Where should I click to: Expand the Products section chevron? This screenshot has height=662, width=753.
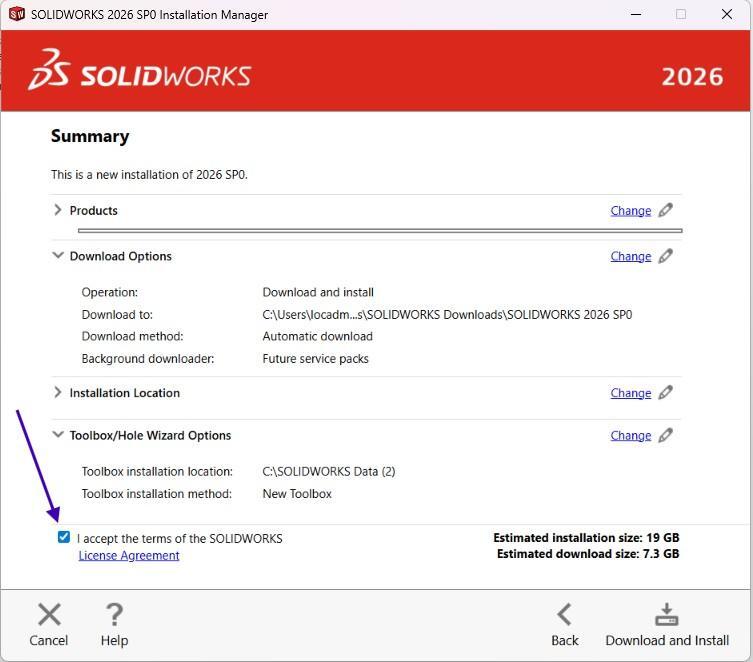click(x=58, y=210)
